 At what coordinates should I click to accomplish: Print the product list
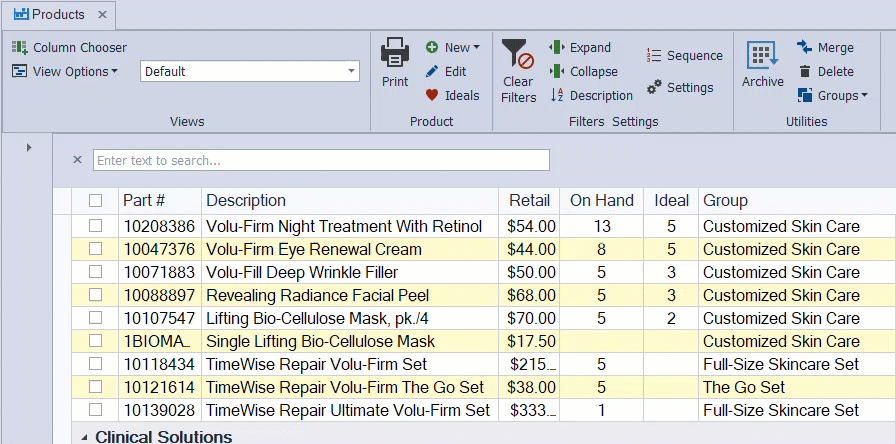click(395, 62)
